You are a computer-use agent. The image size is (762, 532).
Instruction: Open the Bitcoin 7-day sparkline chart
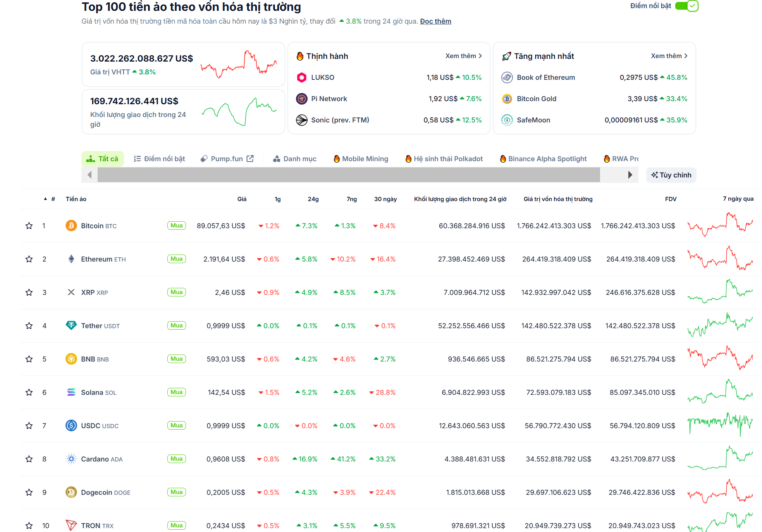(x=720, y=225)
